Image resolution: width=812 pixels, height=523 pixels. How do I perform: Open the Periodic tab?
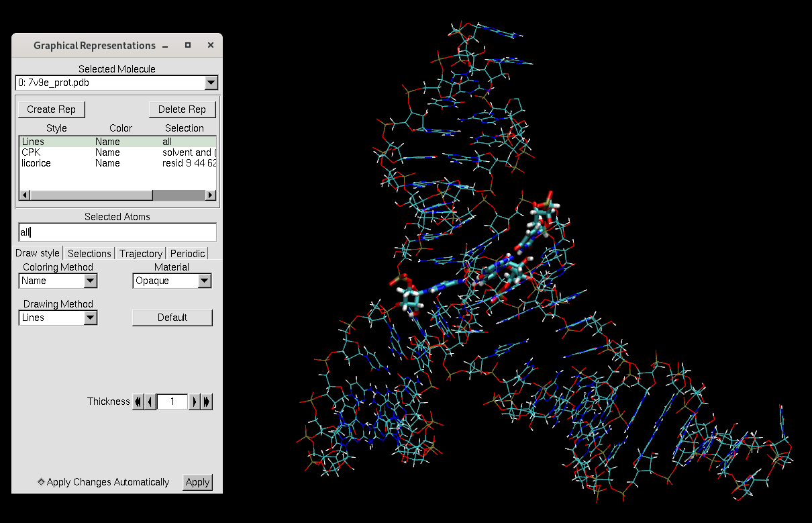pyautogui.click(x=187, y=253)
